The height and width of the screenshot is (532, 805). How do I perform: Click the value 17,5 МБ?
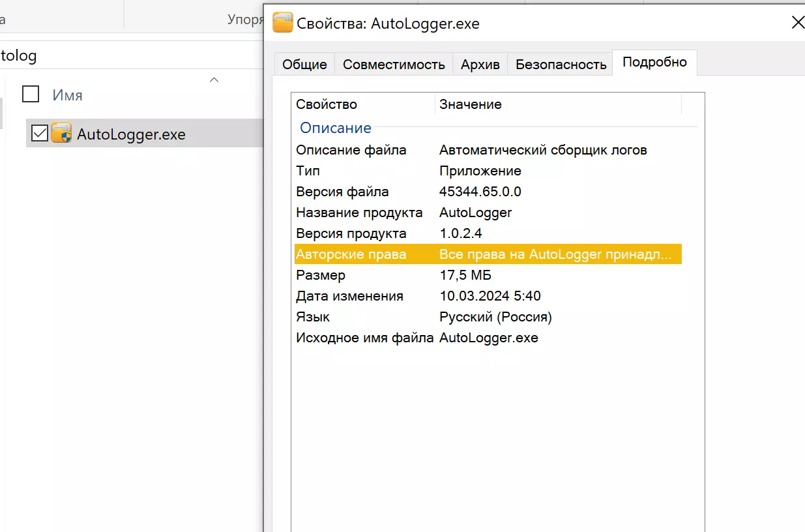(465, 275)
